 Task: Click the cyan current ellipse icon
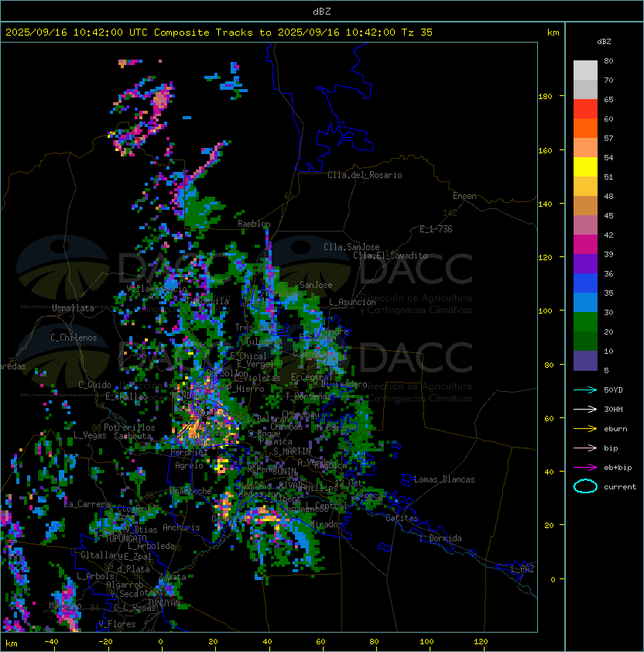(585, 486)
